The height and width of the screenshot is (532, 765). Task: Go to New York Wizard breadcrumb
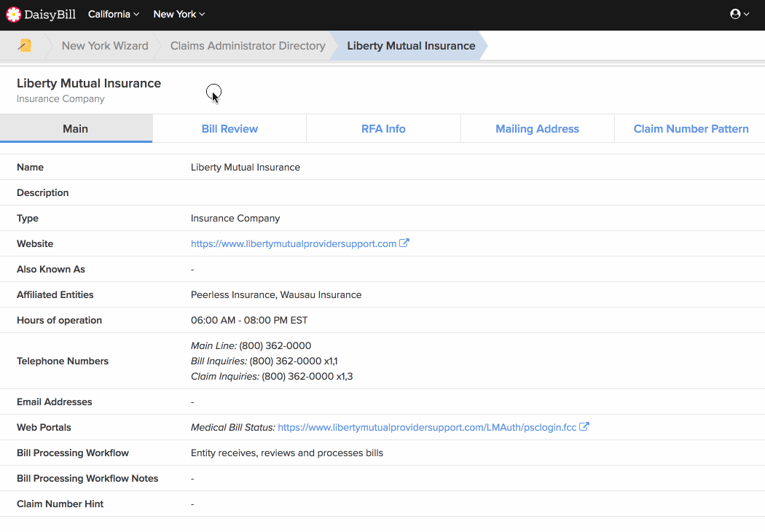tap(105, 45)
